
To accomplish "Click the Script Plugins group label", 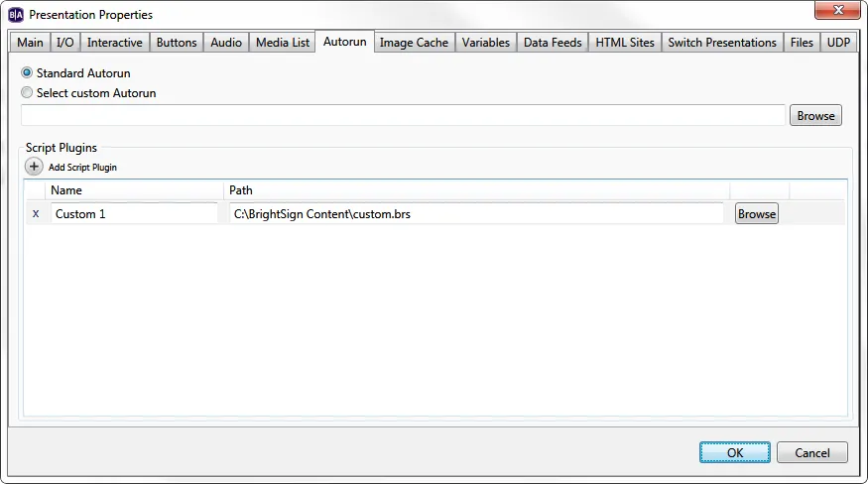I will [x=62, y=148].
